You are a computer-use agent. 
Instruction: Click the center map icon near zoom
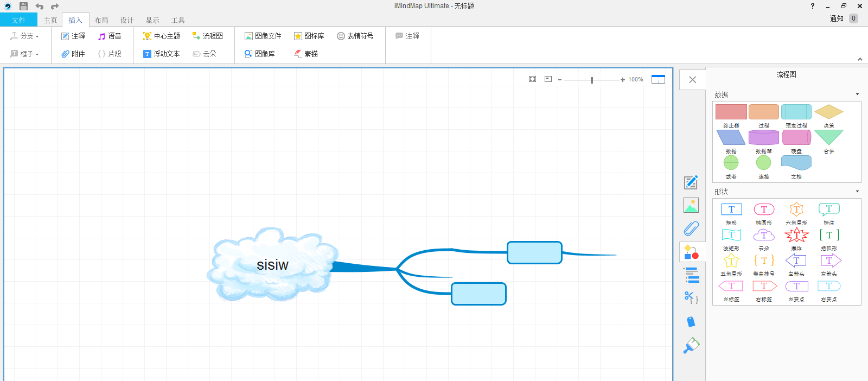point(548,79)
